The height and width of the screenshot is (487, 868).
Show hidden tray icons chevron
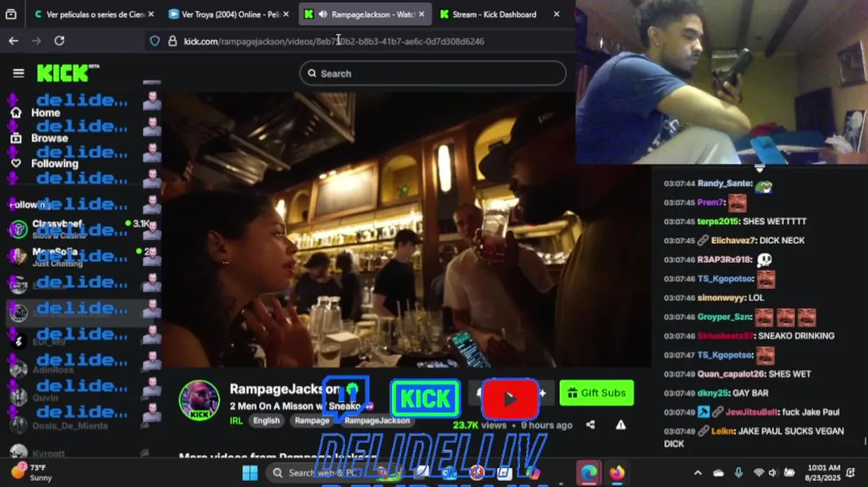coord(698,473)
